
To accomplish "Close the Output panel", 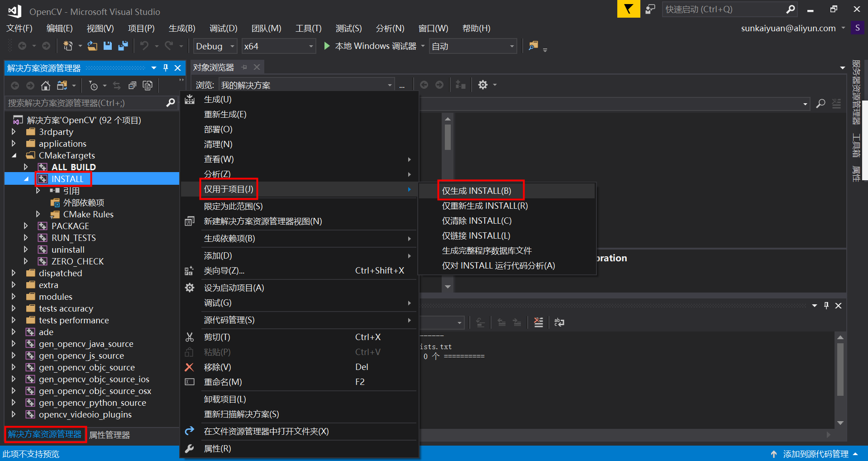I will coord(838,306).
